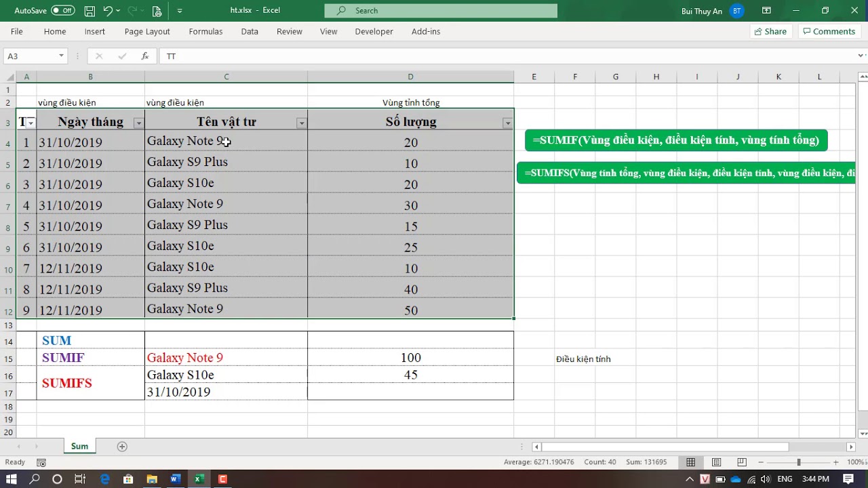Open the Review tab

(x=290, y=31)
